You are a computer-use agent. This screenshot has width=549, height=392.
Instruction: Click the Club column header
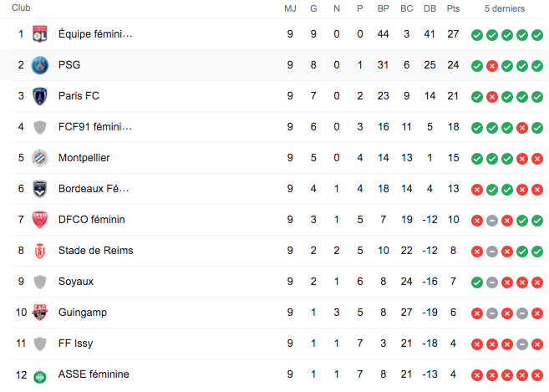pyautogui.click(x=22, y=8)
